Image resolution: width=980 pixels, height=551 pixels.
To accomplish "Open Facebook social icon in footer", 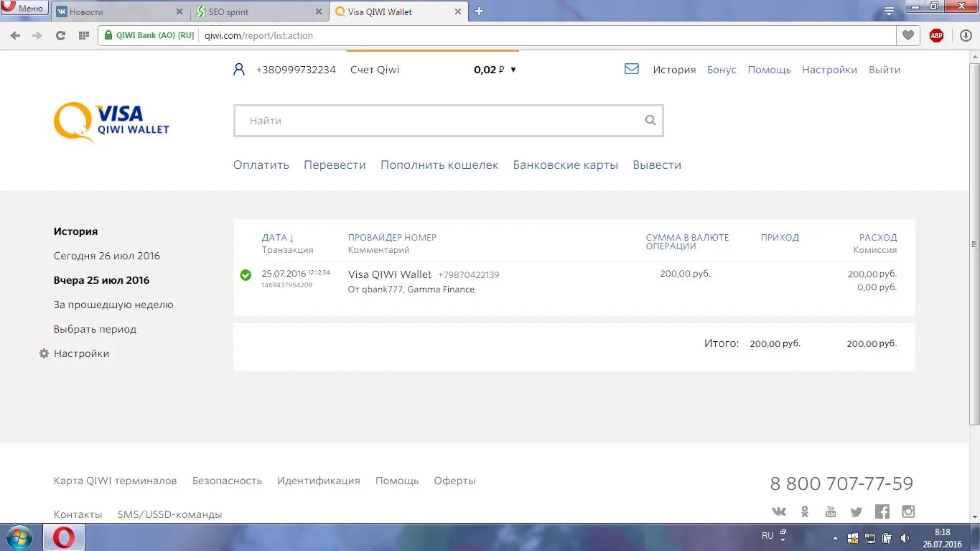I will [882, 511].
